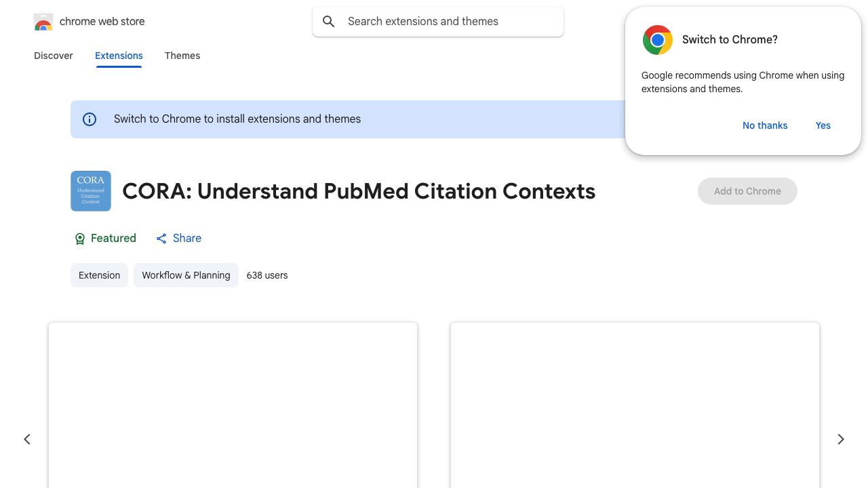Open the first screenshot thumbnail
868x488 pixels.
click(233, 405)
